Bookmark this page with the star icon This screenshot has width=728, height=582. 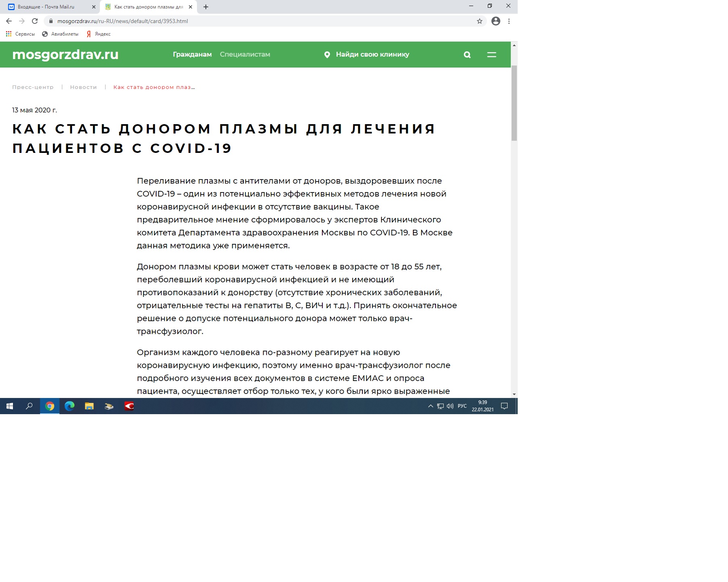[480, 21]
